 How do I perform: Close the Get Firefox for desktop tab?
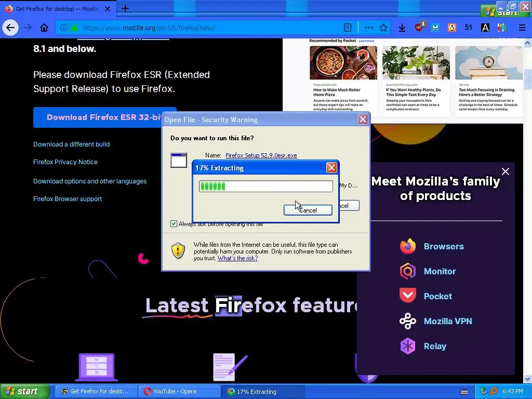point(108,9)
